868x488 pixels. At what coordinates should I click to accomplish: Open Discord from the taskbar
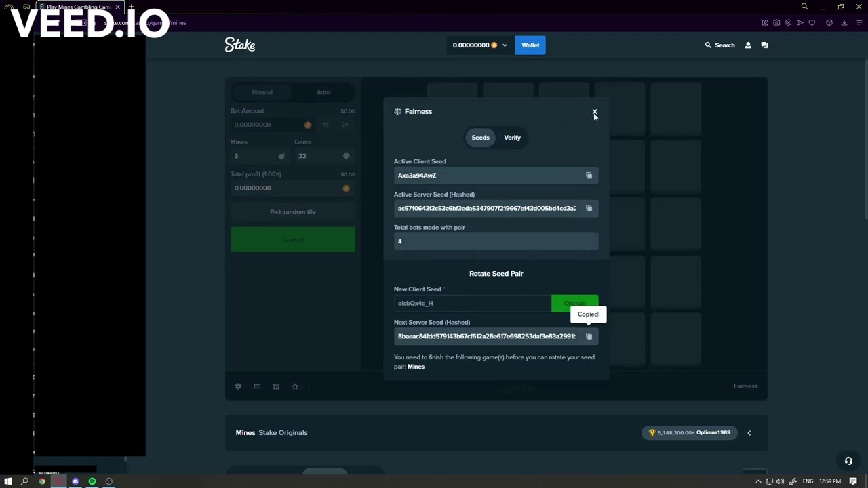75,481
